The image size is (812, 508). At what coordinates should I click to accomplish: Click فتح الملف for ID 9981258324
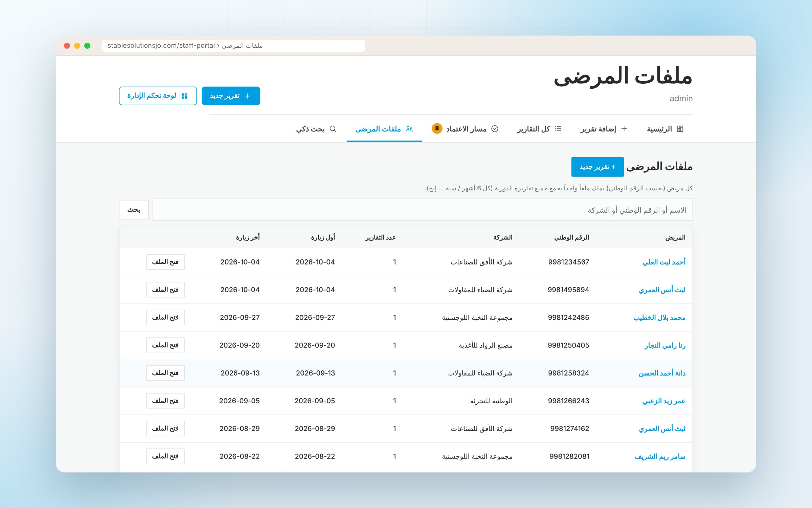click(165, 373)
